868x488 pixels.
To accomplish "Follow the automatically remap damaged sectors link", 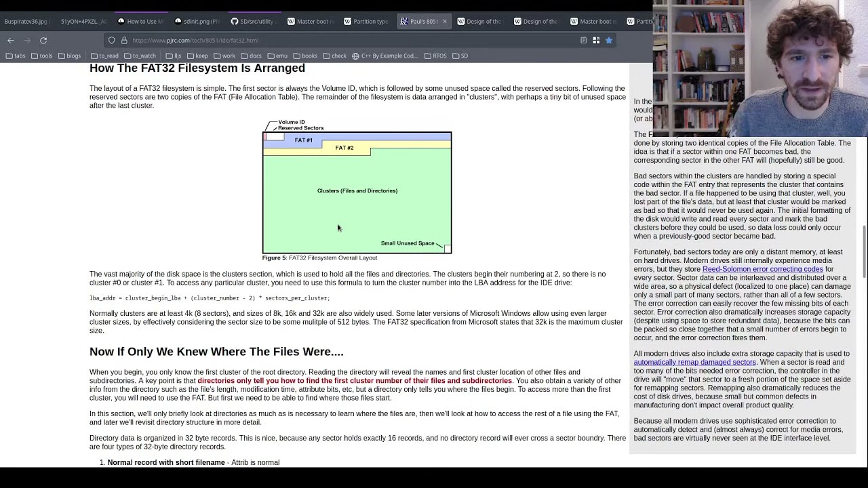I will click(x=694, y=362).
